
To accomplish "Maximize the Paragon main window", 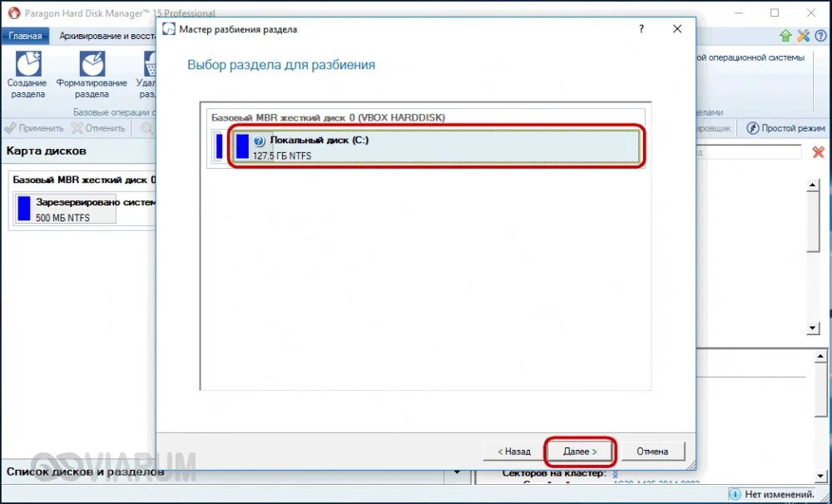I will (x=775, y=12).
